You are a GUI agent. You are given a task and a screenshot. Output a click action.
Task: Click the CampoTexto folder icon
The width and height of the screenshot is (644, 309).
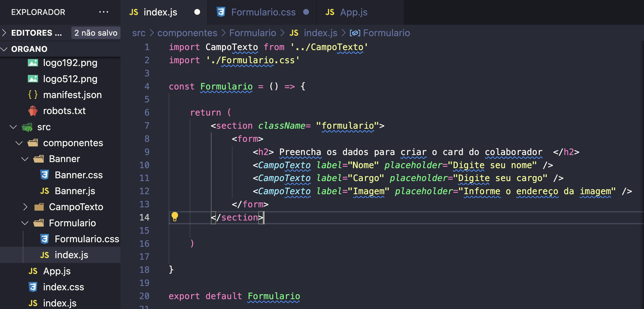pos(39,207)
